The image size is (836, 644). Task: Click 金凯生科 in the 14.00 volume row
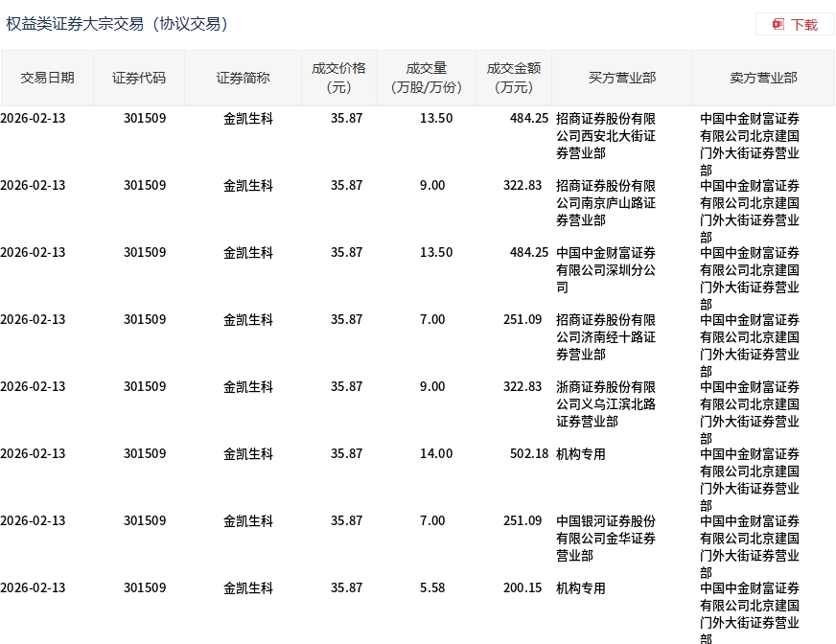[x=248, y=454]
